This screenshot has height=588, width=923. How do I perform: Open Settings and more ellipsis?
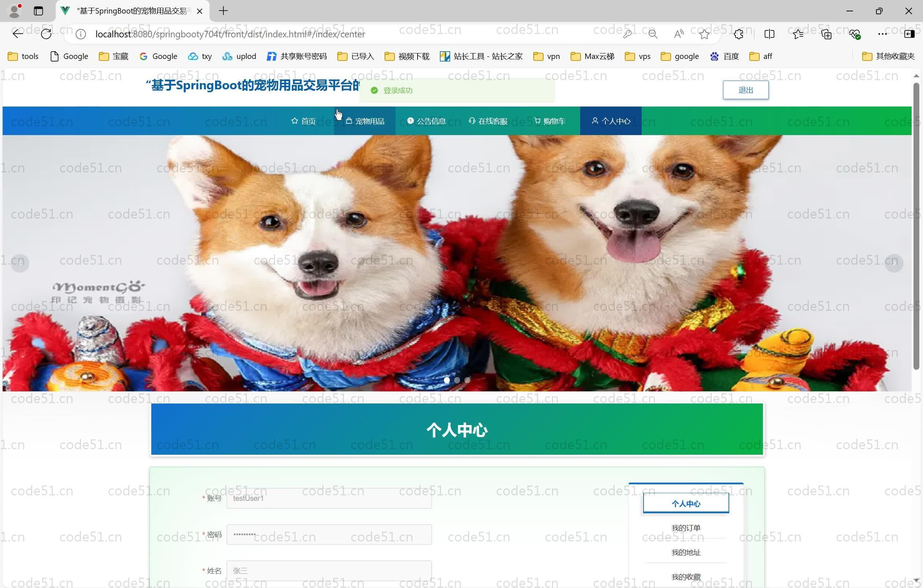(x=882, y=34)
